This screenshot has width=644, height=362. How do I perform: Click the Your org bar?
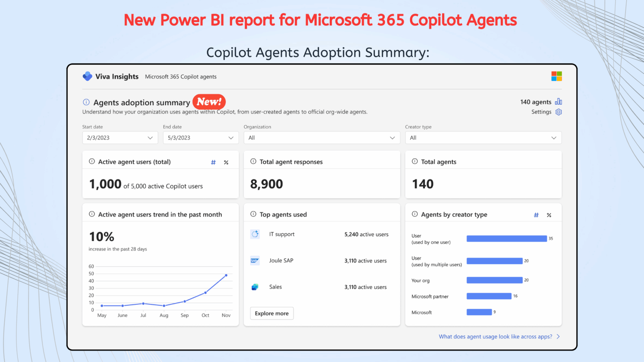[x=495, y=280]
